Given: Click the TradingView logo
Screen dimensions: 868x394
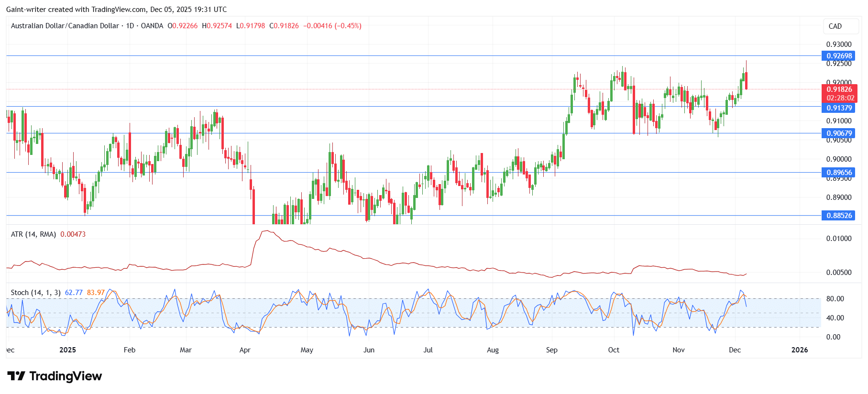Looking at the screenshot, I should pyautogui.click(x=55, y=376).
